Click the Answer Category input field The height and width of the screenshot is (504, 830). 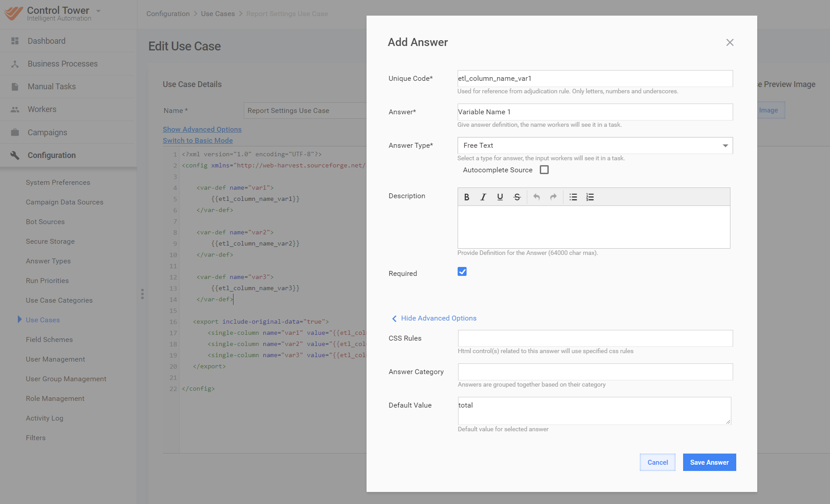tap(595, 372)
